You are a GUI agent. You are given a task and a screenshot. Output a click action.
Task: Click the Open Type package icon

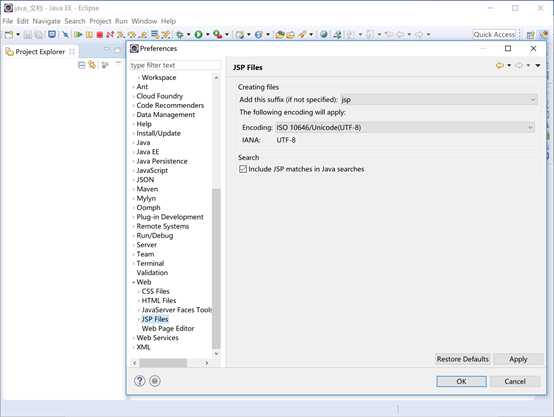point(280,35)
